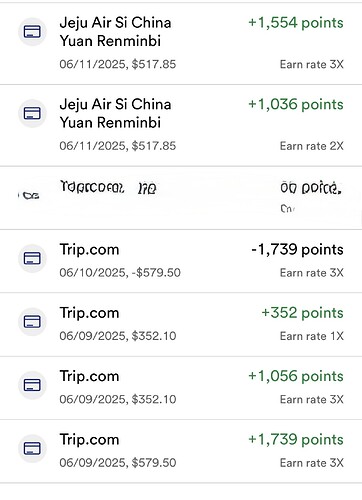Viewport: 362px width, 500px height.
Task: Select card icon beside Trip.com +1,056 points
Action: tap(32, 385)
